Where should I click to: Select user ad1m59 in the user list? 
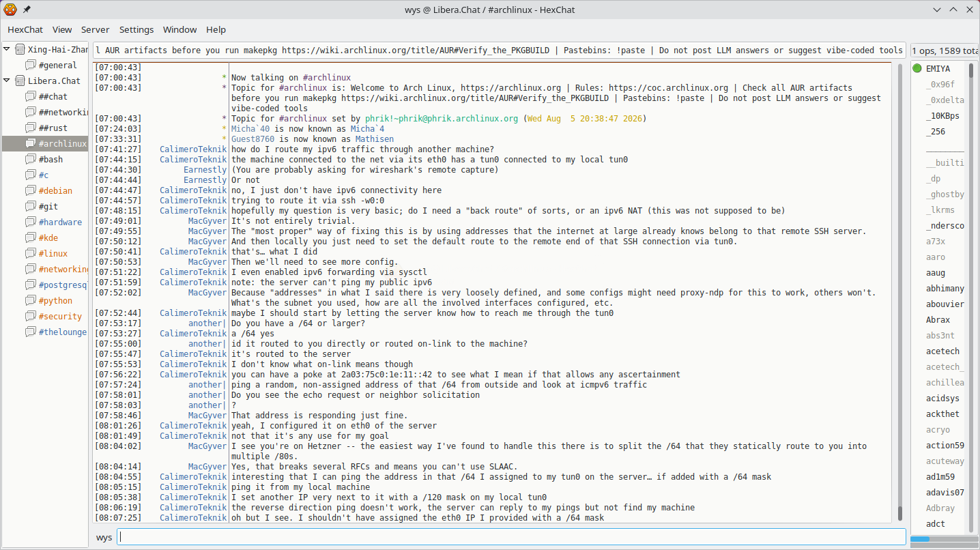point(938,476)
